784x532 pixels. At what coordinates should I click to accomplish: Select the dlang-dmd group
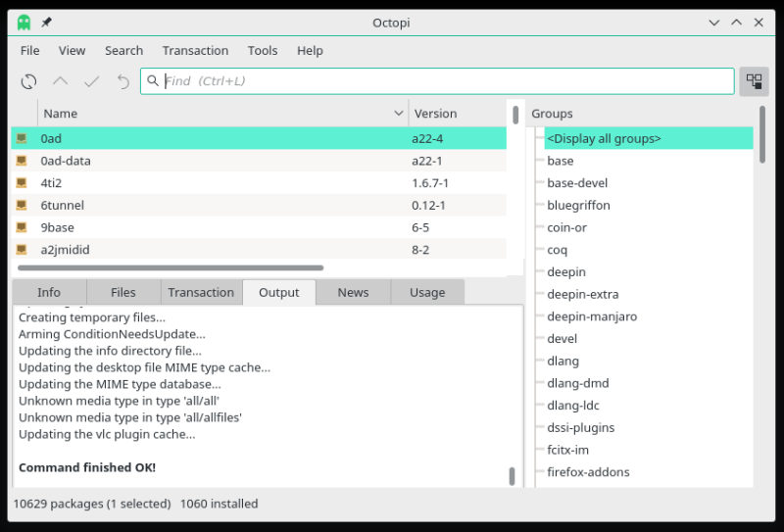point(578,383)
